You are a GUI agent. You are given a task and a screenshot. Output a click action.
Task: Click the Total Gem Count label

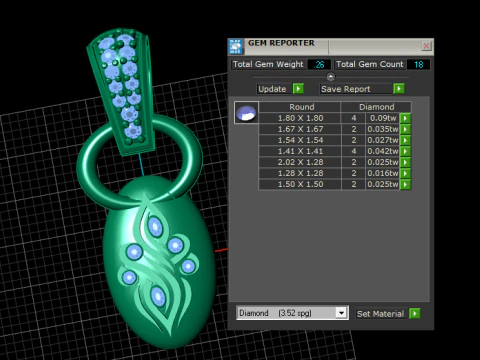coord(370,64)
